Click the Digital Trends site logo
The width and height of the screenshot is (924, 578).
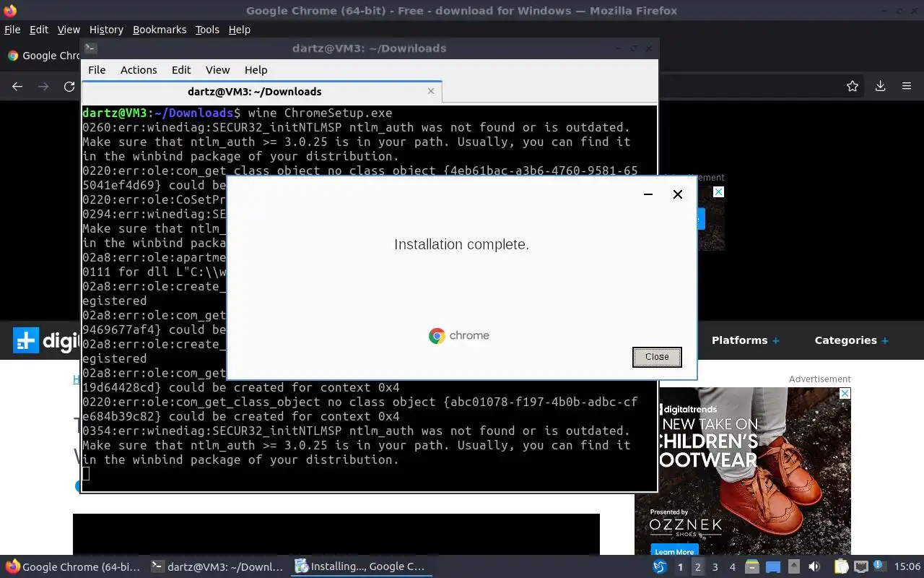(x=46, y=340)
